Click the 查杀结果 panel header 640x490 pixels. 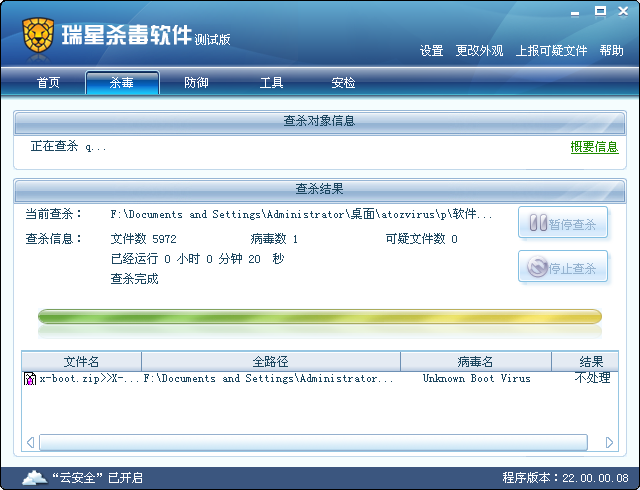(320, 189)
